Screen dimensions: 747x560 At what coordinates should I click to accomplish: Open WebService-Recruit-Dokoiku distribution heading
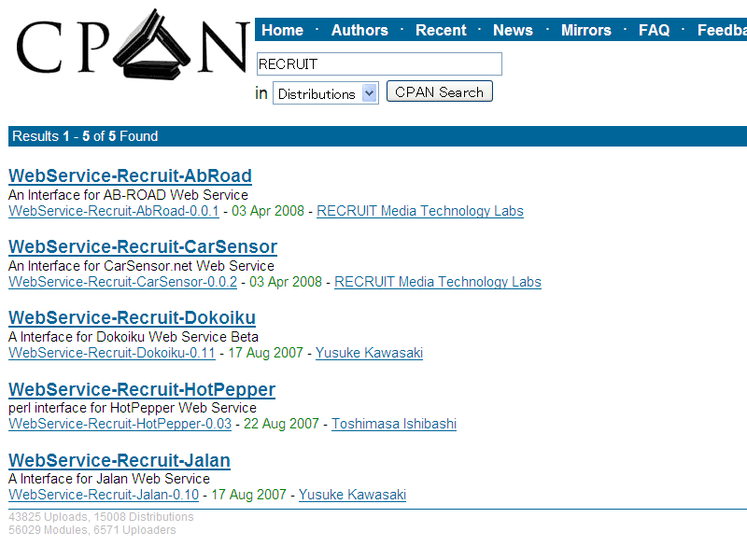click(132, 317)
